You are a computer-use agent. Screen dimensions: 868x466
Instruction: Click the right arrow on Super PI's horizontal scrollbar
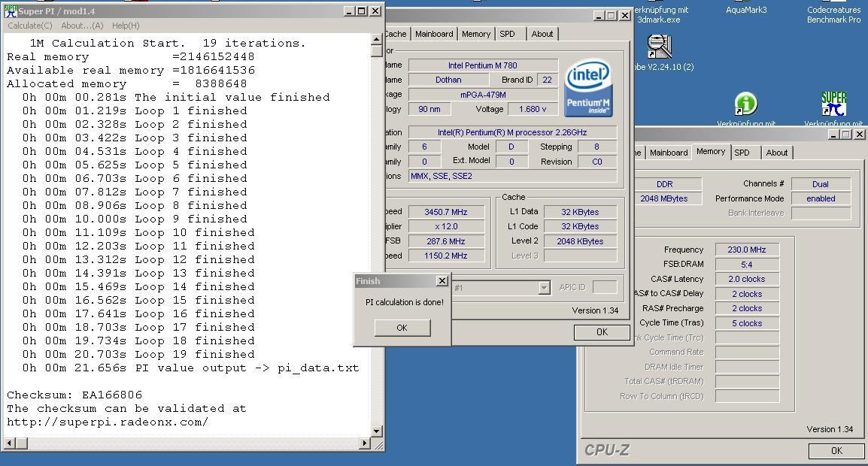tap(364, 443)
